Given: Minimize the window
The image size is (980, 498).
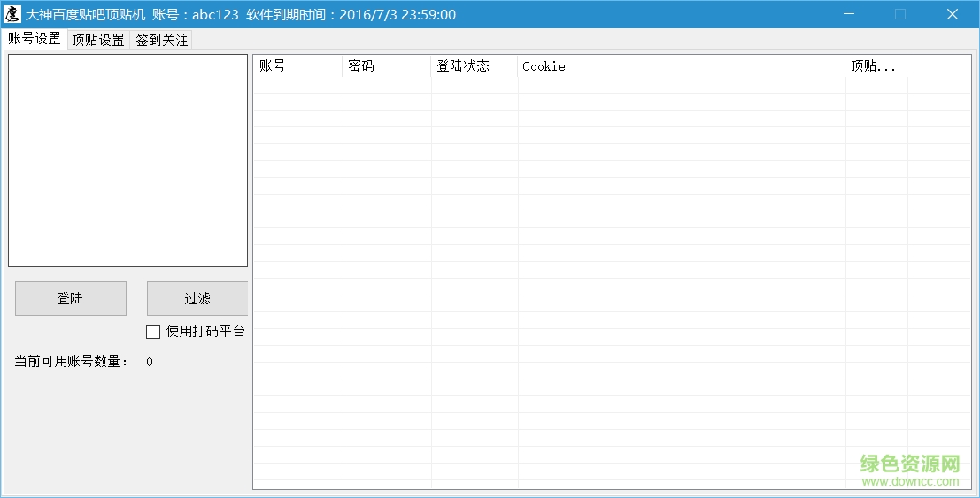Looking at the screenshot, I should [x=848, y=14].
